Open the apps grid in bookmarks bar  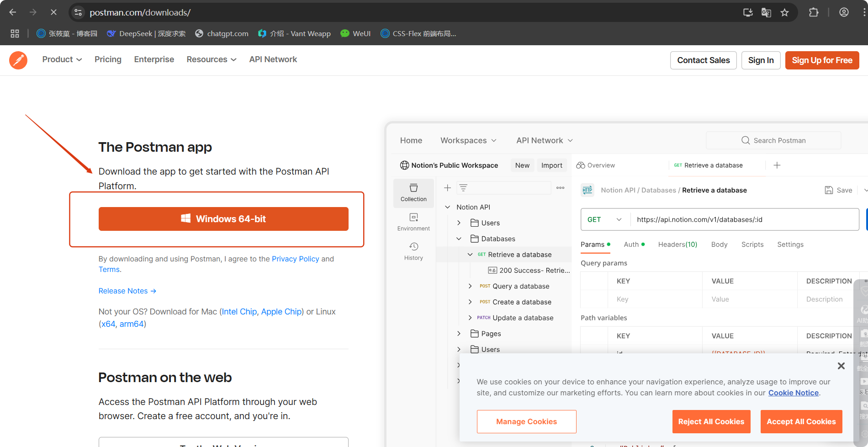click(15, 33)
